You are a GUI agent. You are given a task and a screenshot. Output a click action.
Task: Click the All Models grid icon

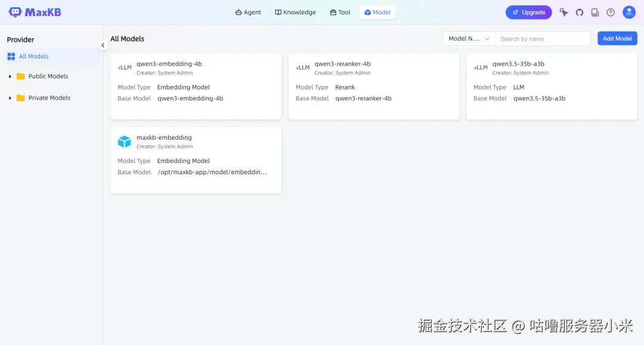click(11, 56)
